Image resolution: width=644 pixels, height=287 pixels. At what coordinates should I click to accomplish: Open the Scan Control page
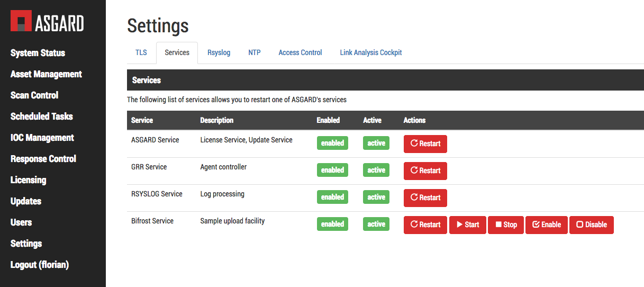(34, 95)
